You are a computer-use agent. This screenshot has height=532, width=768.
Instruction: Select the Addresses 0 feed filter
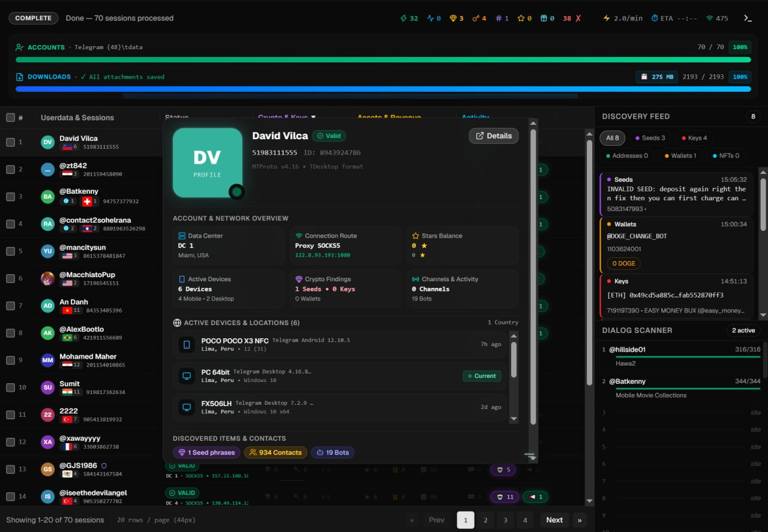click(x=627, y=156)
